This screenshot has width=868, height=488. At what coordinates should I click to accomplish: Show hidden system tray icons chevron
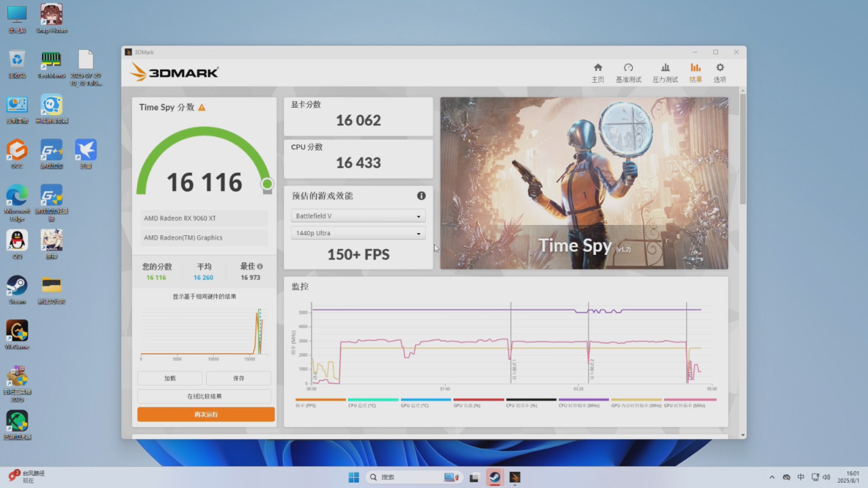(772, 477)
